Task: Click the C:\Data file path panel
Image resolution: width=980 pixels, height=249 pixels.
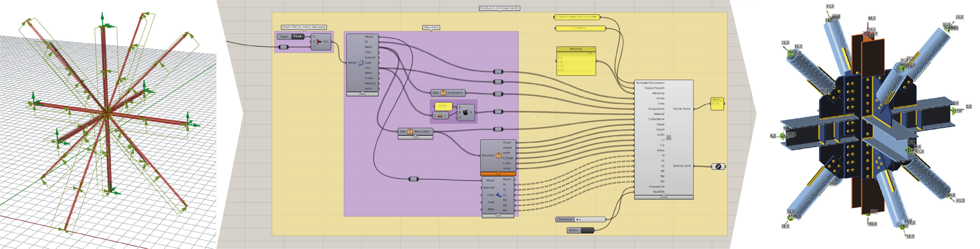Action: coord(580,28)
